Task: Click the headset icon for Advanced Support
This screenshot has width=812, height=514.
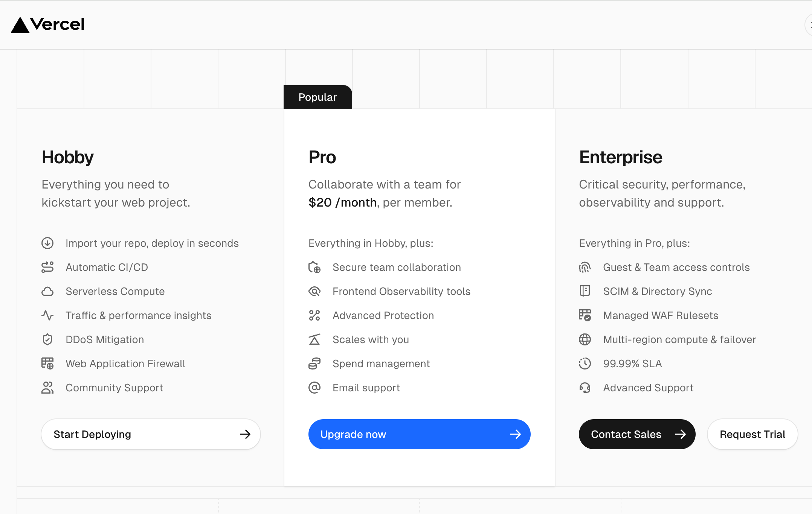Action: click(585, 388)
